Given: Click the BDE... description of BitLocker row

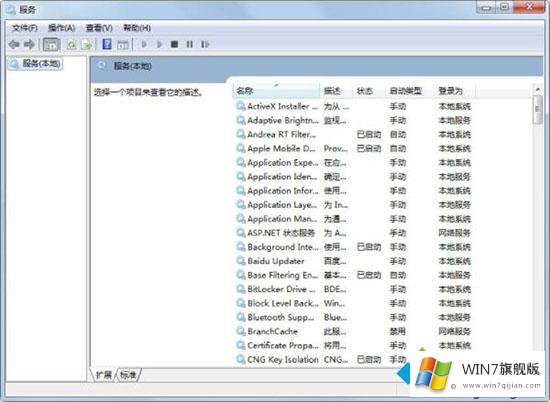Looking at the screenshot, I should click(x=335, y=289).
